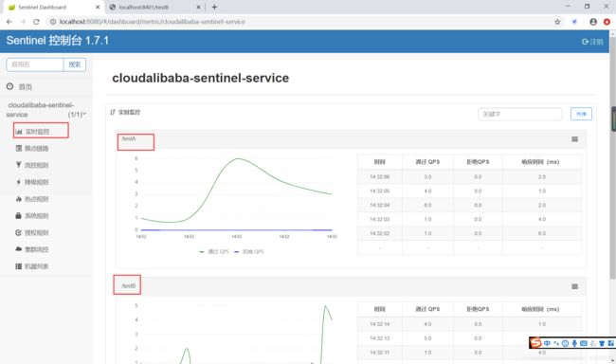This screenshot has width=616, height=364.
Task: Reload the Sentinel dashboard page
Action: pos(36,22)
